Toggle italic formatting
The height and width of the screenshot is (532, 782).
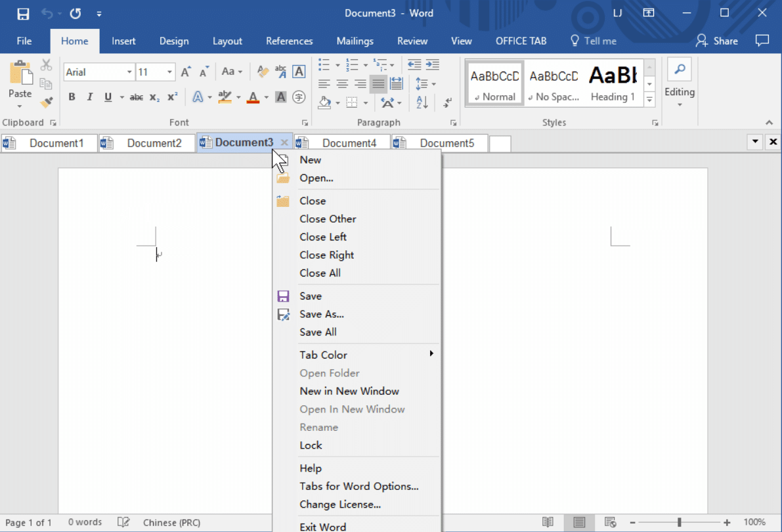[89, 97]
